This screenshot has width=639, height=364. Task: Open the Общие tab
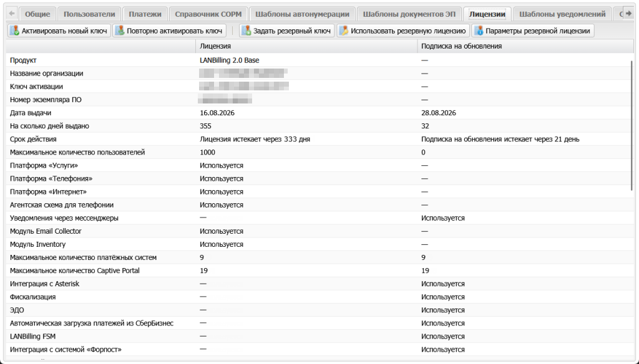click(37, 14)
